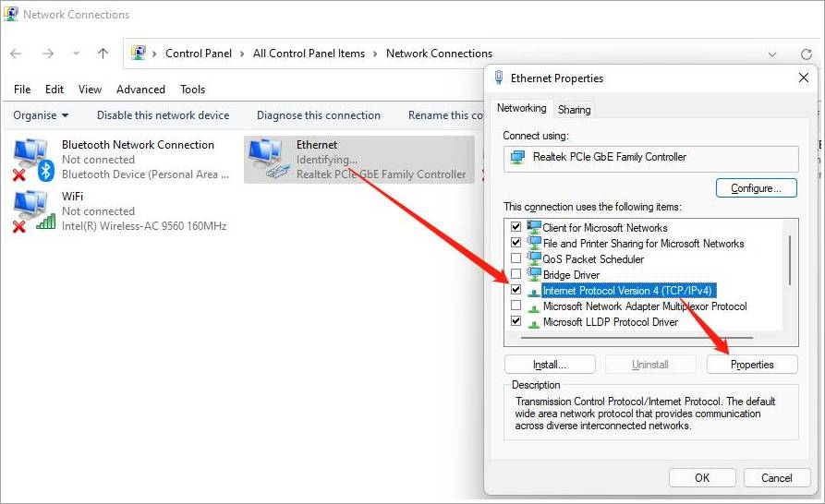Toggle Client for Microsoft Networks checkbox
This screenshot has width=825, height=504.
[x=516, y=226]
